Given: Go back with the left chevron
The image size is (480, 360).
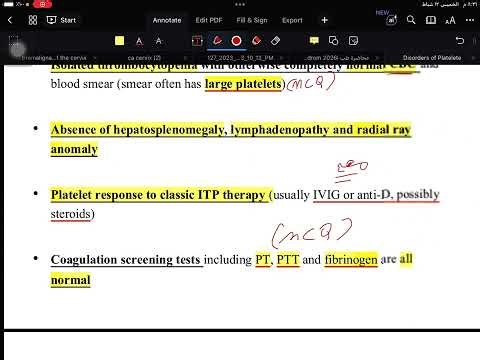Looking at the screenshot, I should coord(10,20).
